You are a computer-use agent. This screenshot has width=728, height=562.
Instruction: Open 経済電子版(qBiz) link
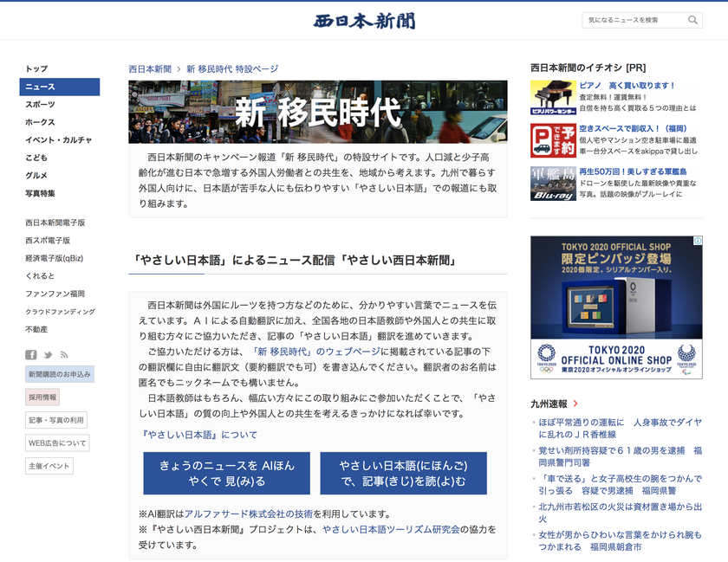point(55,258)
